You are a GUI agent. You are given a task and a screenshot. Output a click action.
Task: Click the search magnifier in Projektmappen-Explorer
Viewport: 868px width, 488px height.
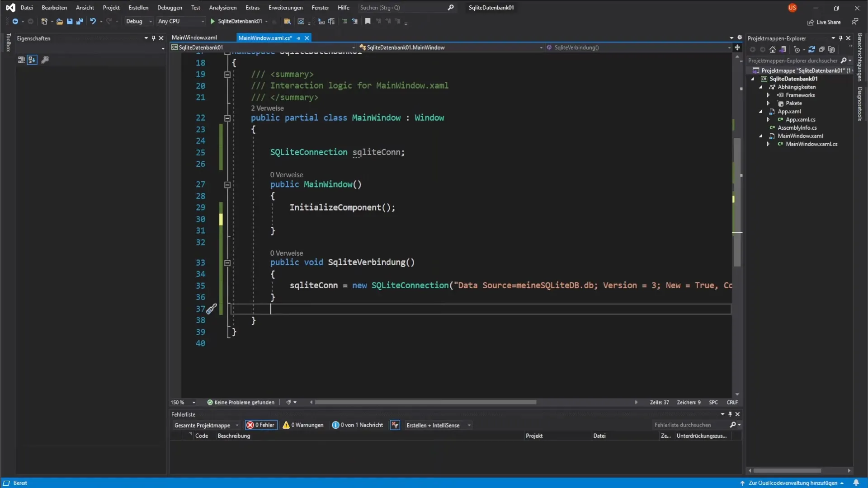(x=844, y=61)
